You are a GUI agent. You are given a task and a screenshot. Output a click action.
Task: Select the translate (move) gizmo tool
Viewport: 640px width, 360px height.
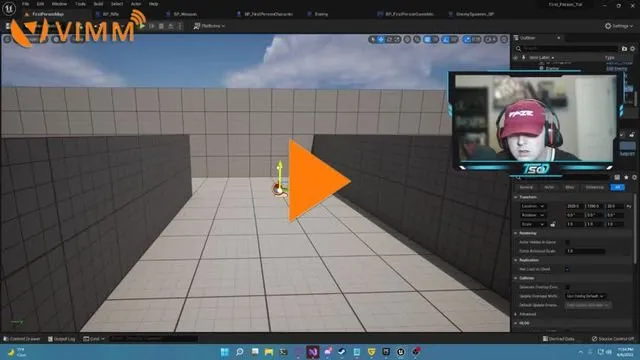point(381,40)
